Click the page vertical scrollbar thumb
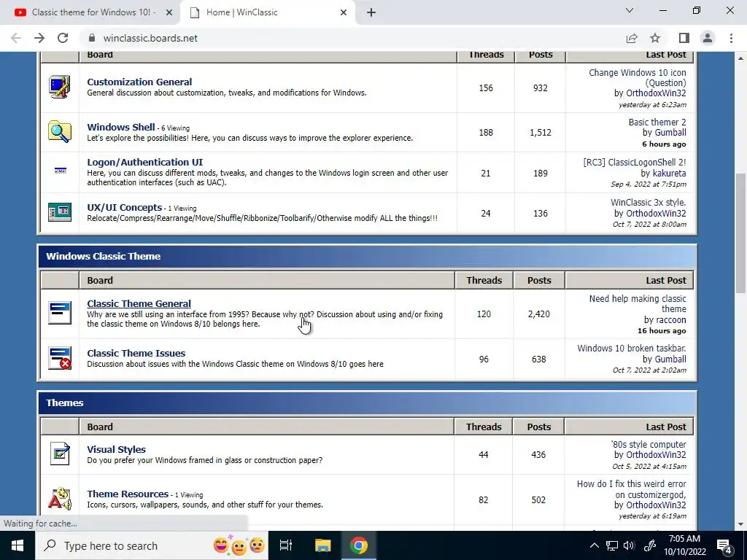 click(x=741, y=233)
